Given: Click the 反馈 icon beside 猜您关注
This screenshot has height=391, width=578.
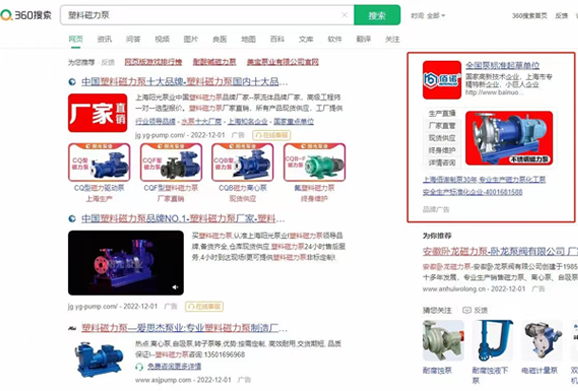Looking at the screenshot, I should tap(467, 310).
